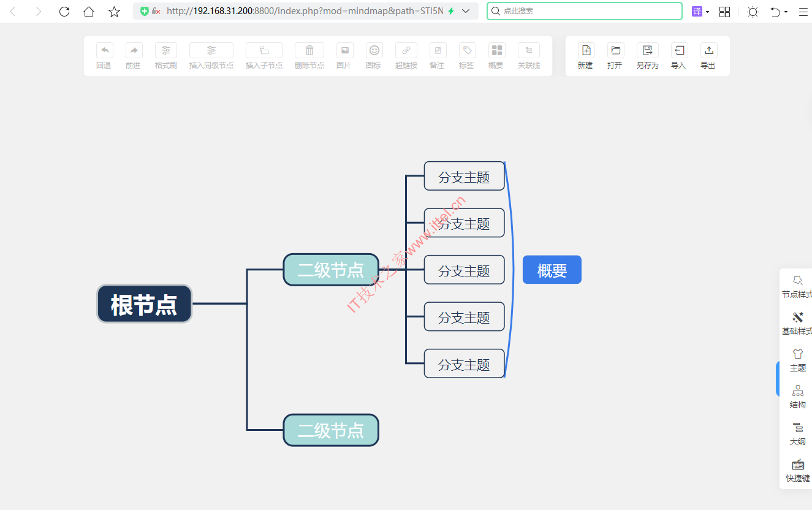Go to the browser home page
Viewport: 812px width, 510px height.
(89, 11)
